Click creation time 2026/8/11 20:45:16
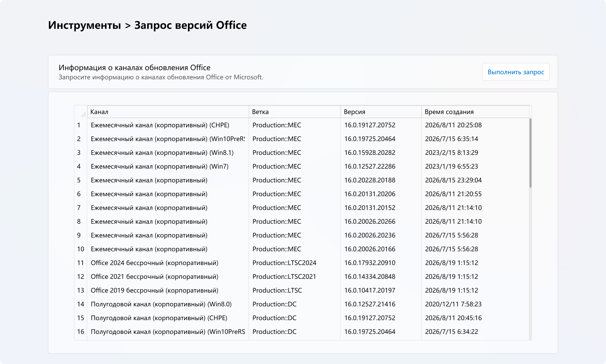 (x=475, y=318)
